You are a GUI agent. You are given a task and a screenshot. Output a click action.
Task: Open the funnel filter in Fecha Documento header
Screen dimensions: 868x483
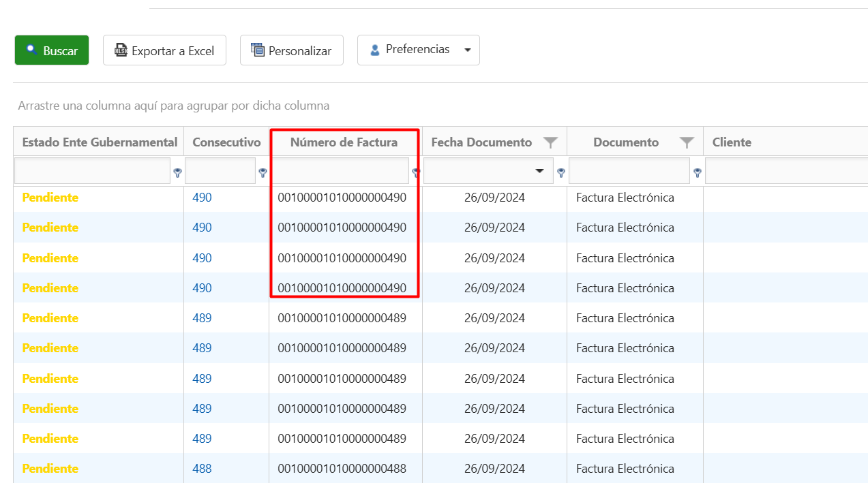pyautogui.click(x=550, y=142)
